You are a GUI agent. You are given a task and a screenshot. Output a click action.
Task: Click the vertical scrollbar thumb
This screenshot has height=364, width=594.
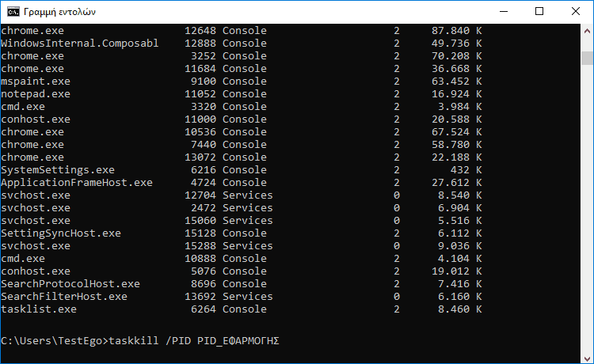point(587,59)
